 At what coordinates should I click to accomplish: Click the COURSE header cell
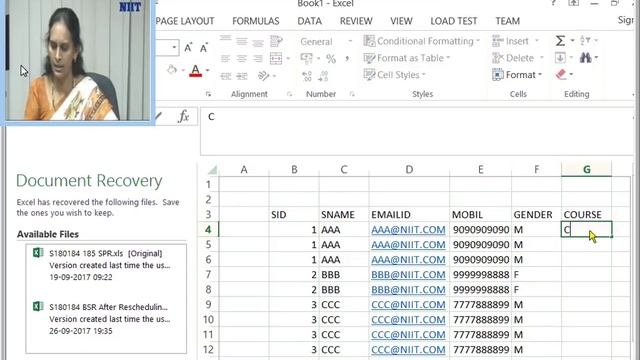587,214
